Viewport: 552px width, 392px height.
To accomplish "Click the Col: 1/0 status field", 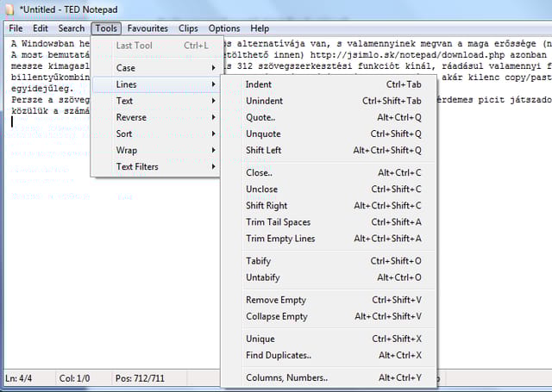I will click(x=84, y=378).
